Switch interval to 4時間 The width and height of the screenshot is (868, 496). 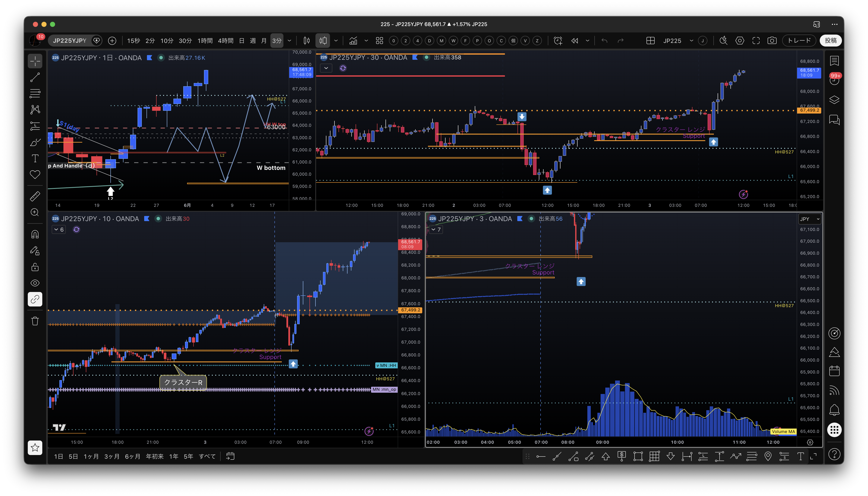click(x=225, y=41)
